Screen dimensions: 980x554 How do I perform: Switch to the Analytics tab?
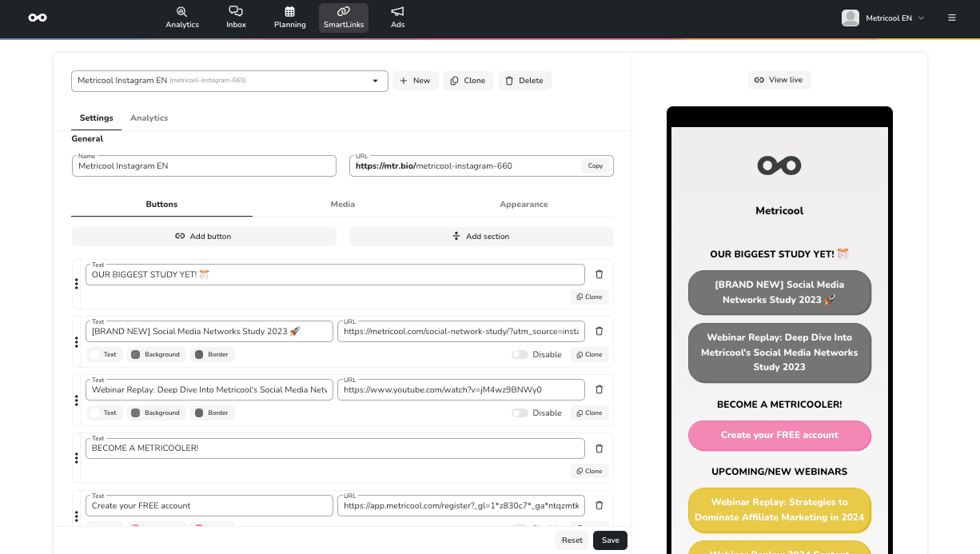149,118
